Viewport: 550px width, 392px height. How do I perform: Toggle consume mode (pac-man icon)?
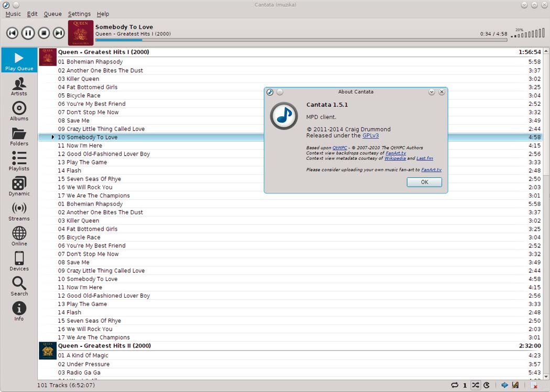tap(487, 385)
